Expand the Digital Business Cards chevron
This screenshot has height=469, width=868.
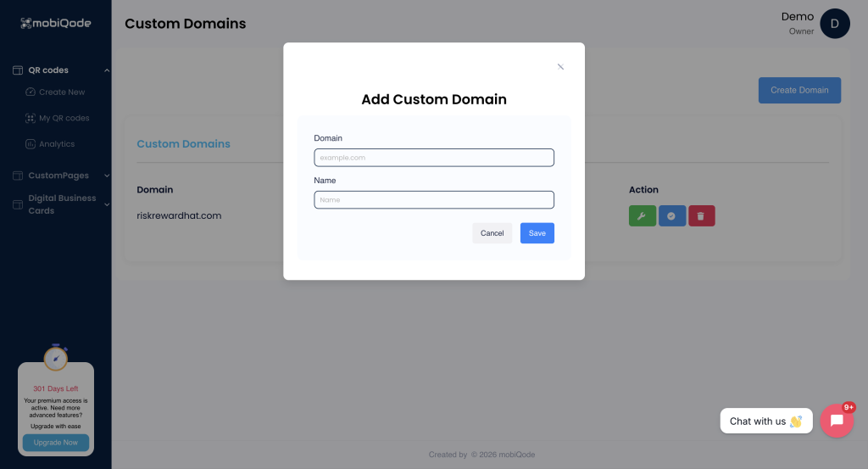pyautogui.click(x=107, y=204)
